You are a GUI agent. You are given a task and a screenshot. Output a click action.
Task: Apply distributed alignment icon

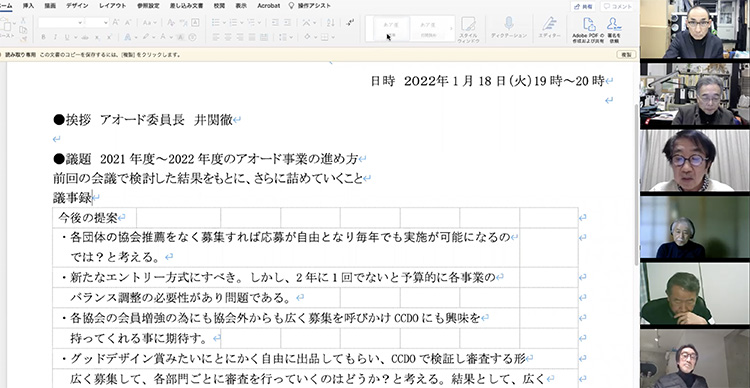pos(264,37)
